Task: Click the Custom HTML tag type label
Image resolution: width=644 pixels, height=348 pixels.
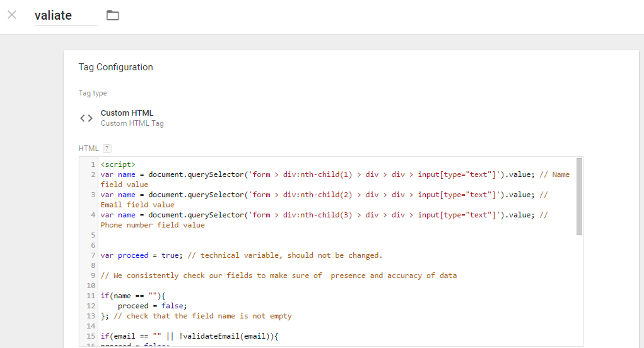Action: pos(127,113)
